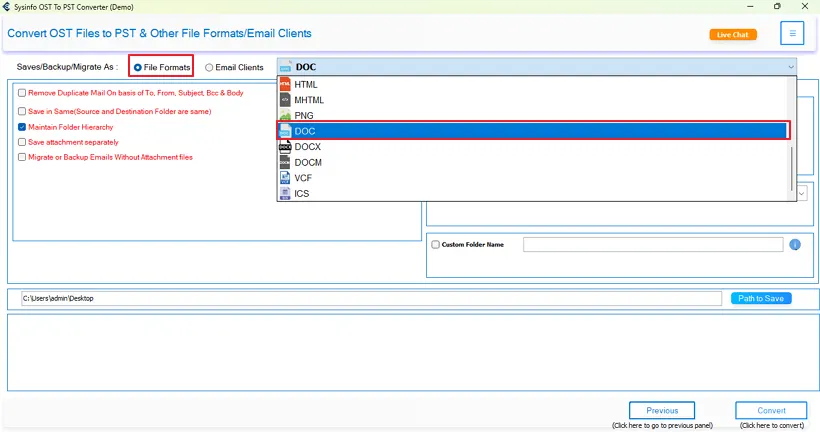Click the "Click here to go to previous panel" text
The height and width of the screenshot is (432, 820).
tap(662, 426)
